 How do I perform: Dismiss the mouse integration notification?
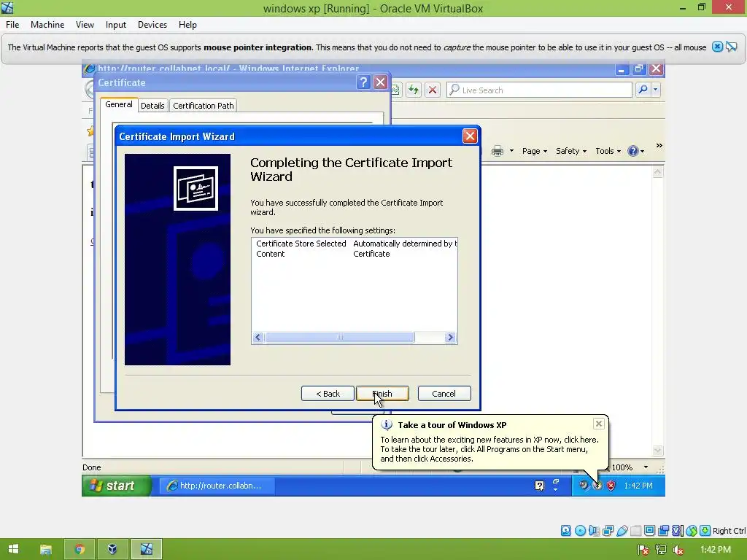[x=718, y=47]
